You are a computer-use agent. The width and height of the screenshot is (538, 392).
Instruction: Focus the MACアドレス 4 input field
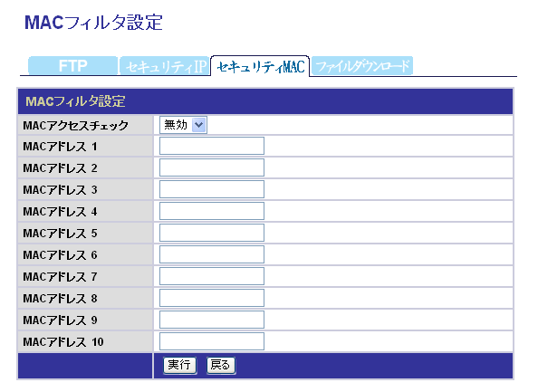point(212,211)
